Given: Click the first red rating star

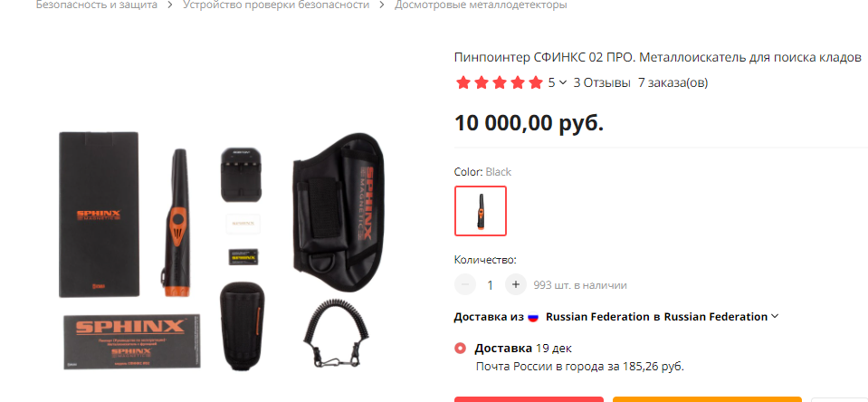Looking at the screenshot, I should pos(463,83).
